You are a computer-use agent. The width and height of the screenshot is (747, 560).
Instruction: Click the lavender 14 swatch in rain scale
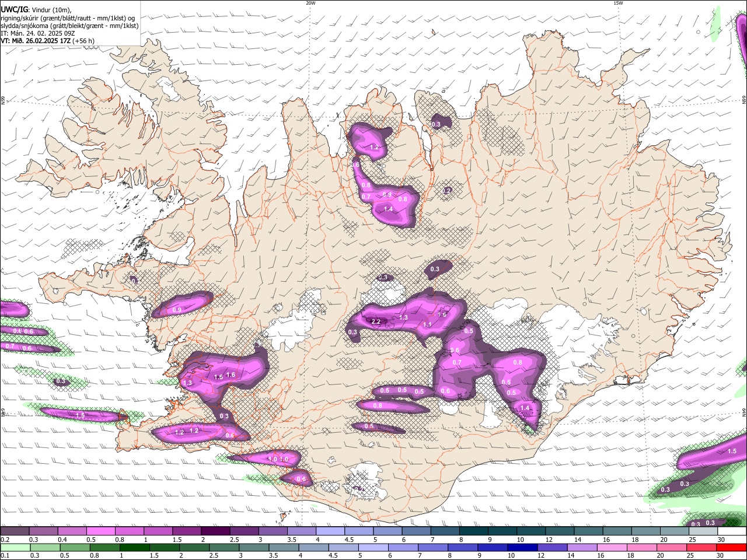point(582,548)
